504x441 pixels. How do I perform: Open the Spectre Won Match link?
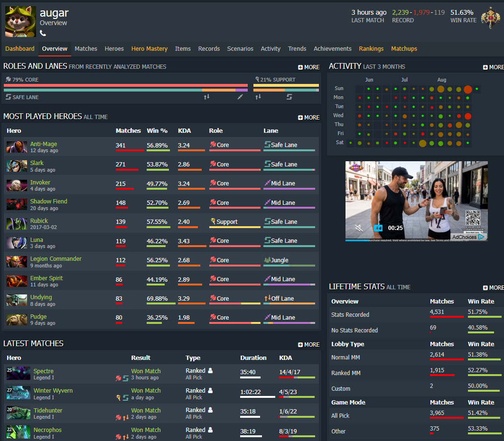click(146, 371)
